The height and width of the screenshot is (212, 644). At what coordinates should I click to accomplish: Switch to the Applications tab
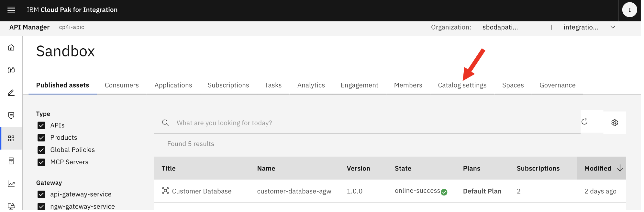pyautogui.click(x=173, y=85)
